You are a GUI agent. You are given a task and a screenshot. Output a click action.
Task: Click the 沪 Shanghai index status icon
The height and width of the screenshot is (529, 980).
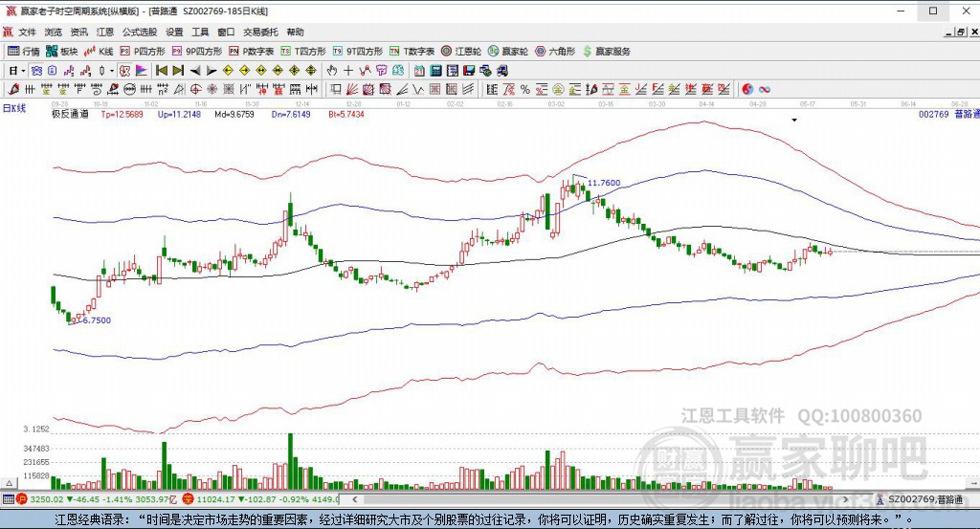[x=22, y=499]
